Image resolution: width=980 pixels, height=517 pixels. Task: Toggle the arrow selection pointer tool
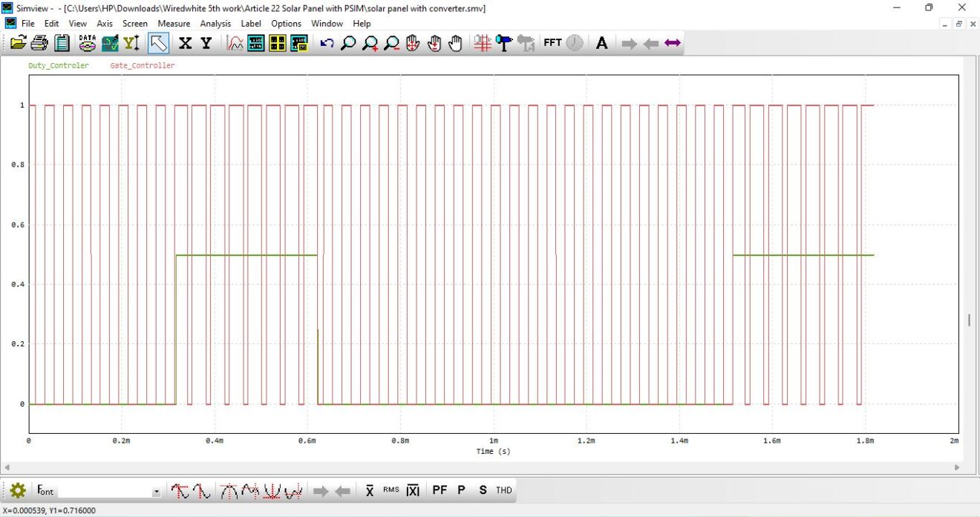(158, 42)
